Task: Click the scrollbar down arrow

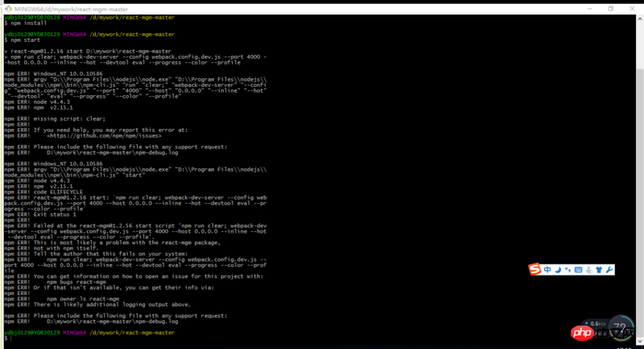Action: pos(640,341)
